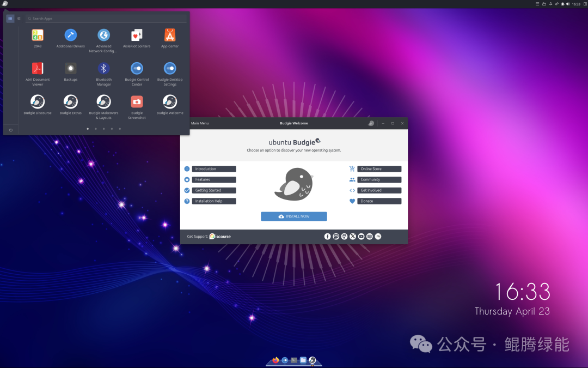Image resolution: width=588 pixels, height=368 pixels.
Task: Open the 2048 game
Action: [x=37, y=34]
